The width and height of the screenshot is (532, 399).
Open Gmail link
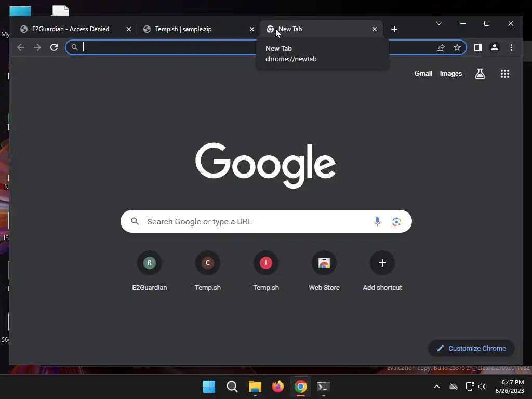423,74
